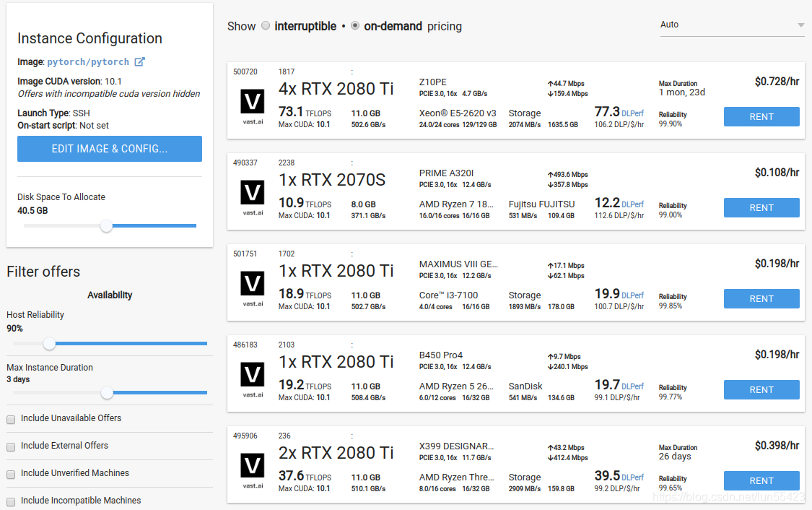Viewport: 812px width, 510px height.
Task: Click the 2x RTX 2080 Ti title
Action: point(336,452)
